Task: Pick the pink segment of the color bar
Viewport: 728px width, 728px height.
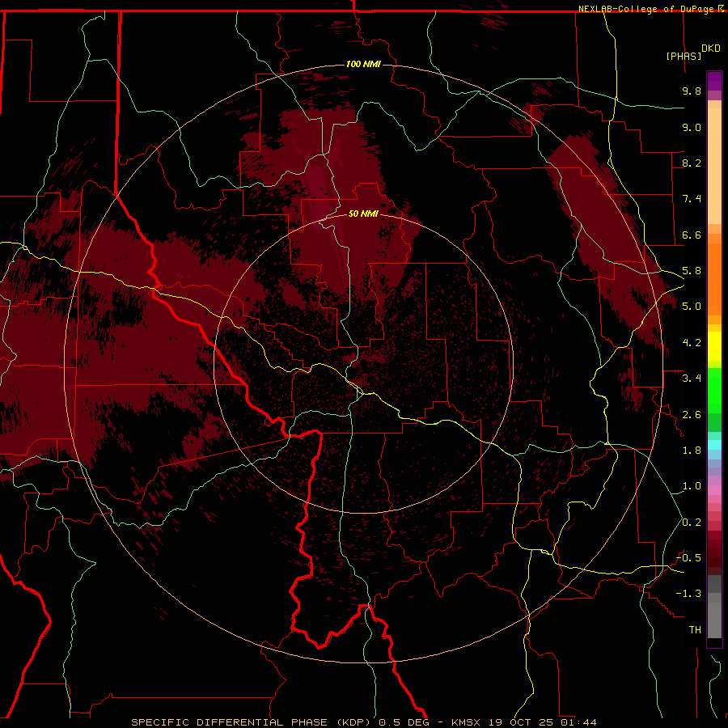Action: pos(714,490)
